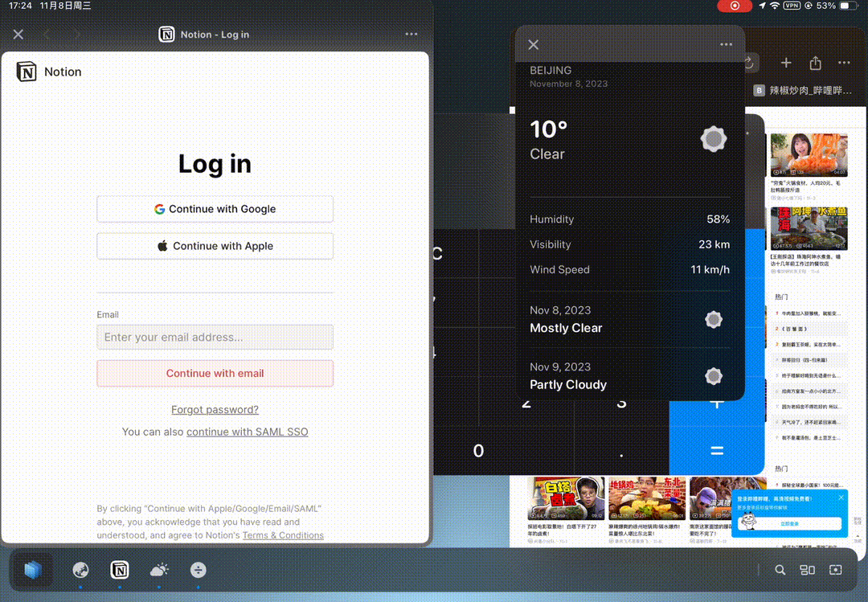Add a new tab in the browser window
The height and width of the screenshot is (602, 868).
tap(786, 63)
